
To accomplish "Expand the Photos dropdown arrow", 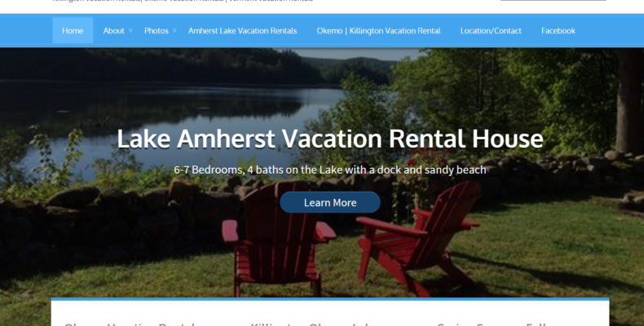I will point(174,30).
